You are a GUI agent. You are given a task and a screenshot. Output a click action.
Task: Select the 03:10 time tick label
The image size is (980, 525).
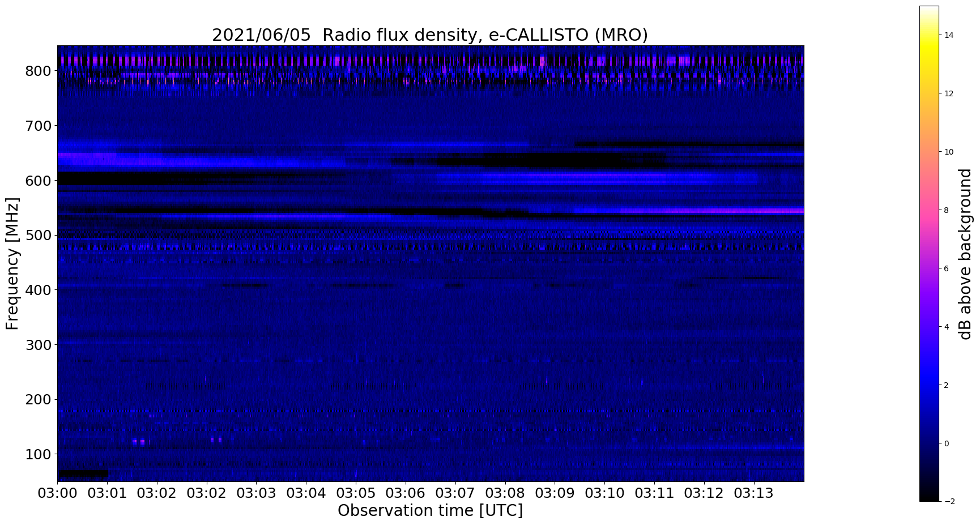point(604,493)
